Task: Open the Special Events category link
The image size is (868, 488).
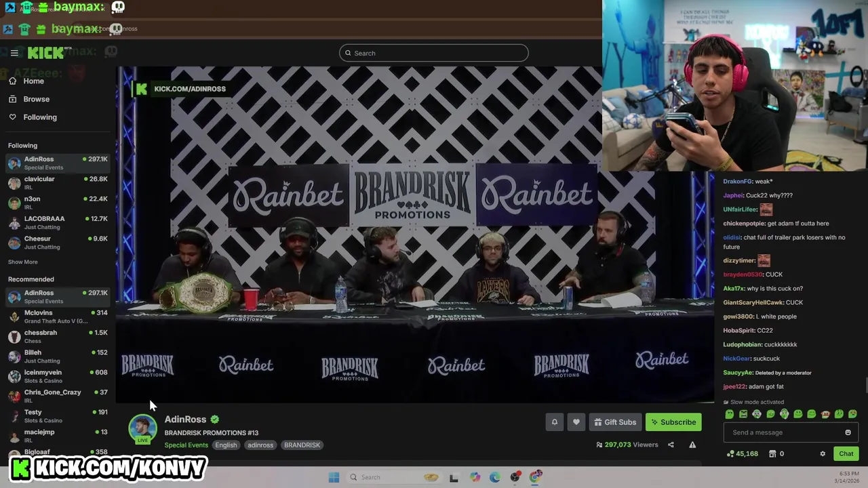Action: click(x=186, y=445)
